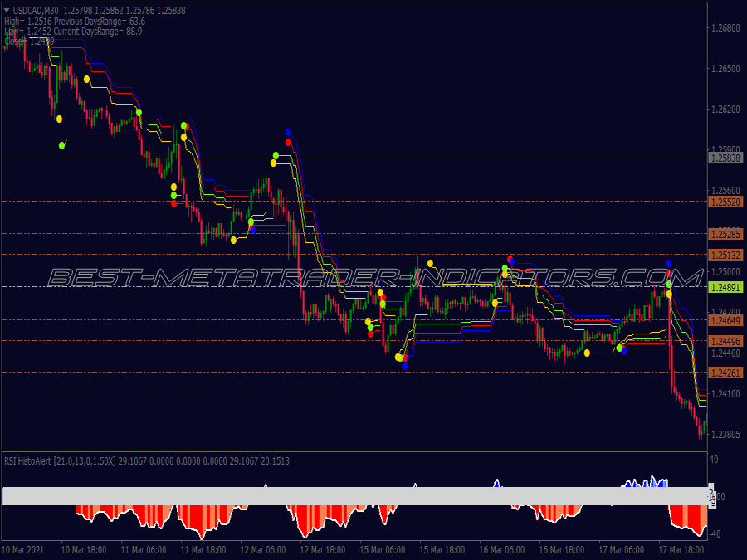
Task: Click the '17 Mar 18:00' time axis label
Action: (x=681, y=549)
